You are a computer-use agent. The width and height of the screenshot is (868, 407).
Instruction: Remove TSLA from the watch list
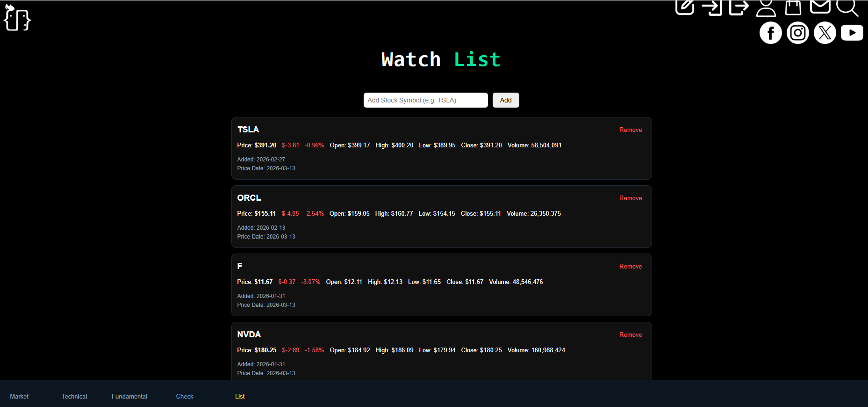631,130
